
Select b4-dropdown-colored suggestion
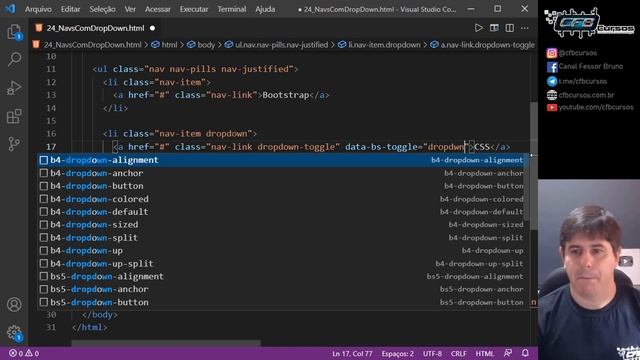point(281,199)
